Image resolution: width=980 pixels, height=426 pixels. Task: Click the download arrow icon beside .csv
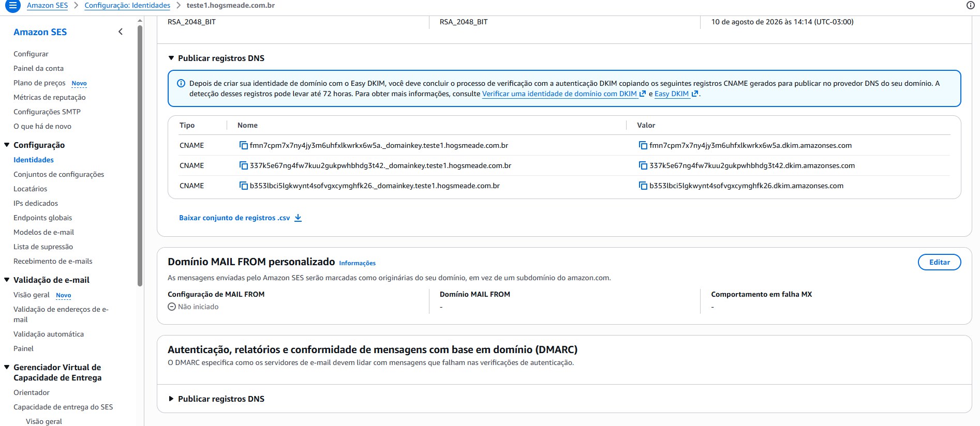(x=298, y=218)
